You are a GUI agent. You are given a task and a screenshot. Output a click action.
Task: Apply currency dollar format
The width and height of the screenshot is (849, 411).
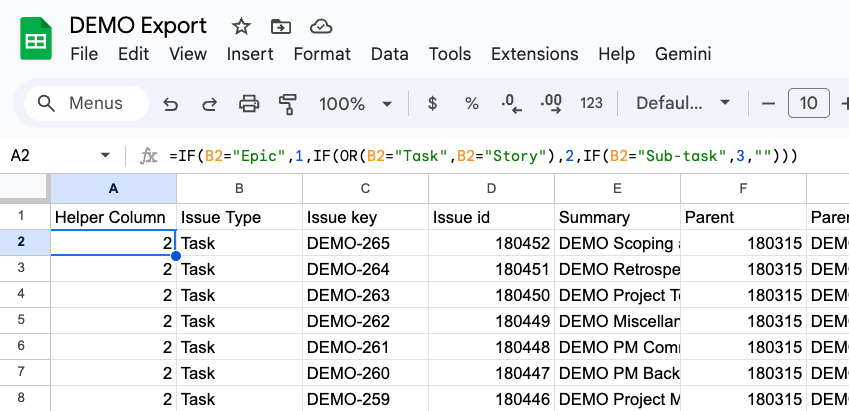[x=432, y=103]
